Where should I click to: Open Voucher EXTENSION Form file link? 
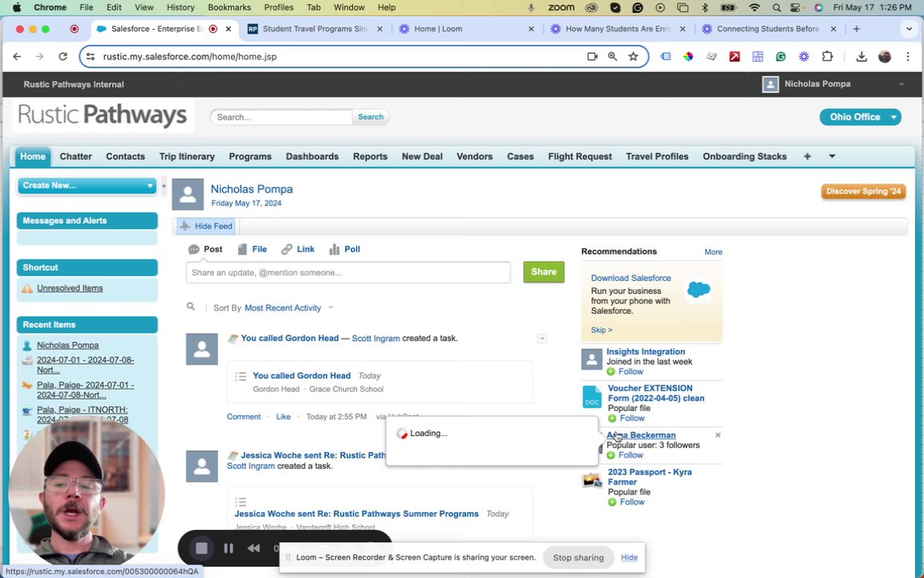(656, 393)
